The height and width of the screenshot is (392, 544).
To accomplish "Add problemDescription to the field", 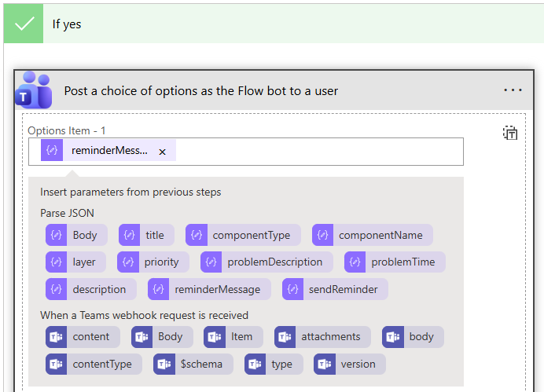I will 266,262.
